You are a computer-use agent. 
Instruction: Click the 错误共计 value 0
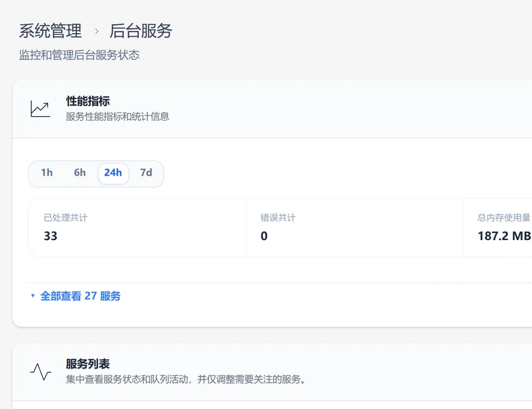click(x=264, y=236)
